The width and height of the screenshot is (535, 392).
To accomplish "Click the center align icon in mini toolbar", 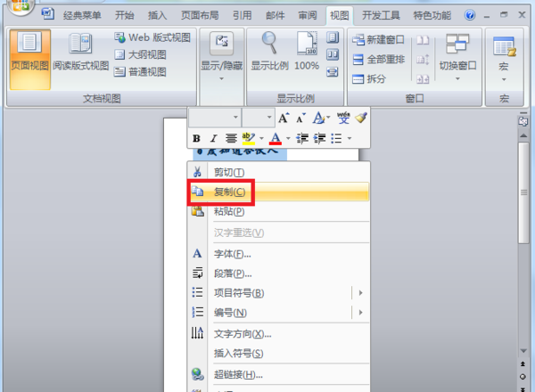I will coord(231,138).
